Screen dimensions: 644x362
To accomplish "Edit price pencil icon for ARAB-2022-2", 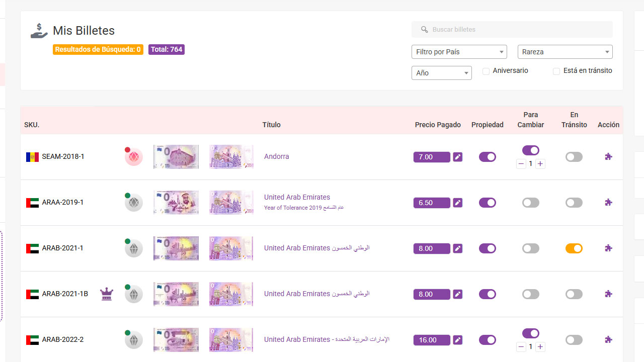I will [x=457, y=340].
